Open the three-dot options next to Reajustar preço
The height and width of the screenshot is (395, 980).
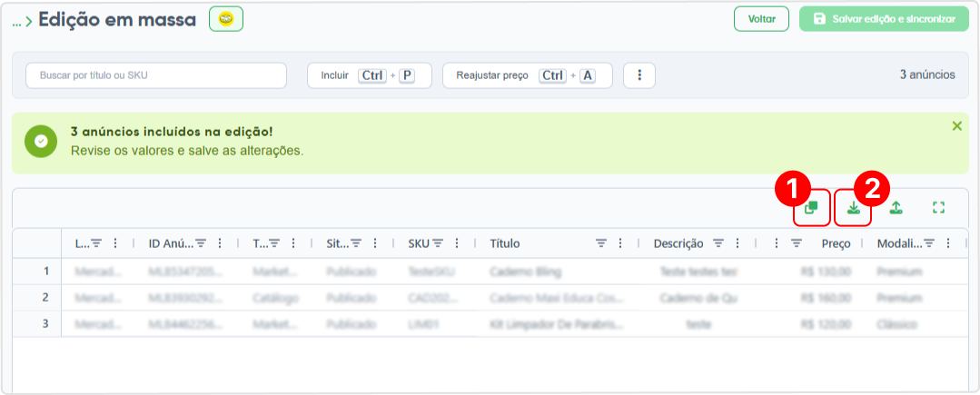639,75
